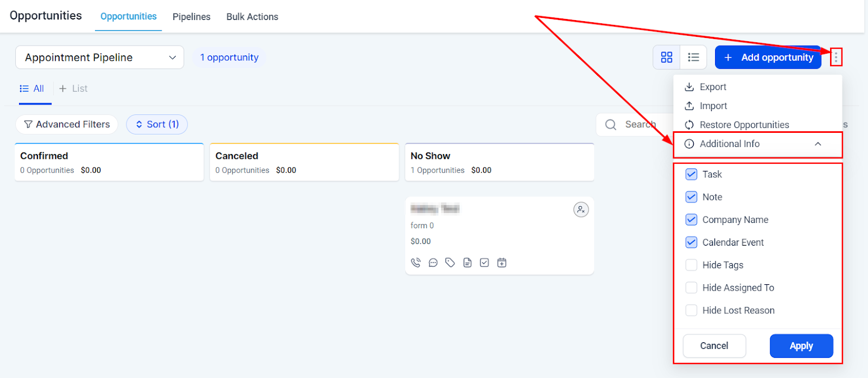Collapse the Additional Info section chevron

(x=818, y=144)
